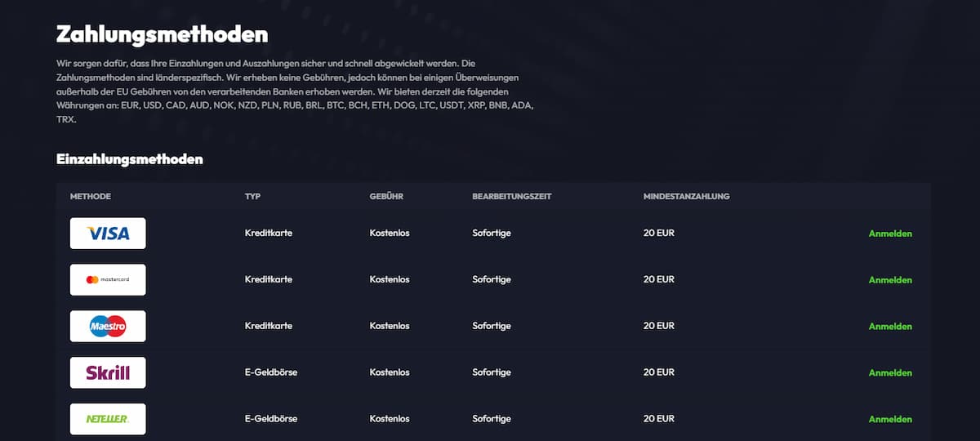Select the TYP column header
The image size is (980, 441).
pos(253,197)
